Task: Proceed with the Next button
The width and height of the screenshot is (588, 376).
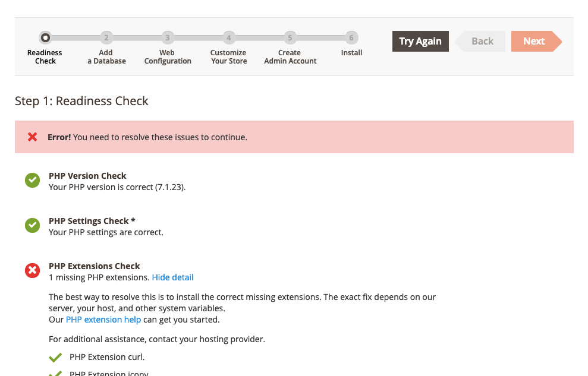Action: coord(534,41)
